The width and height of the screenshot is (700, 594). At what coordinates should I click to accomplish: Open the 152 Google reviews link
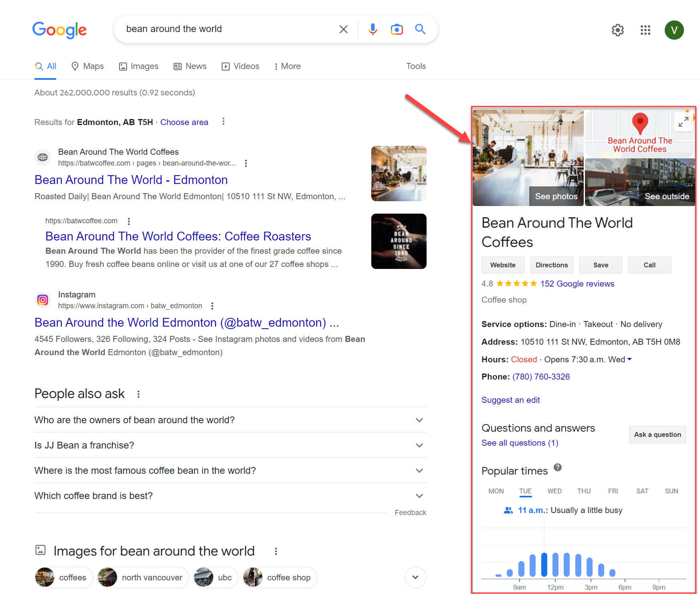click(x=577, y=284)
